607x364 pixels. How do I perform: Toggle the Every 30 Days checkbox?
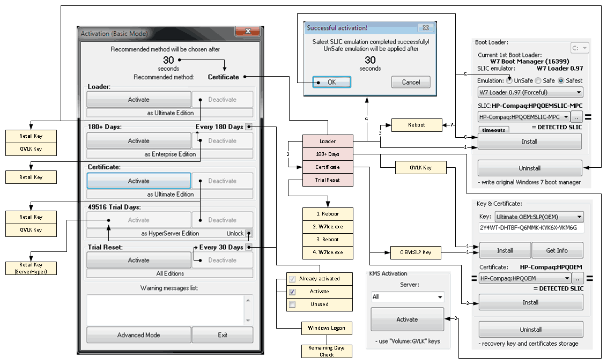pyautogui.click(x=249, y=247)
